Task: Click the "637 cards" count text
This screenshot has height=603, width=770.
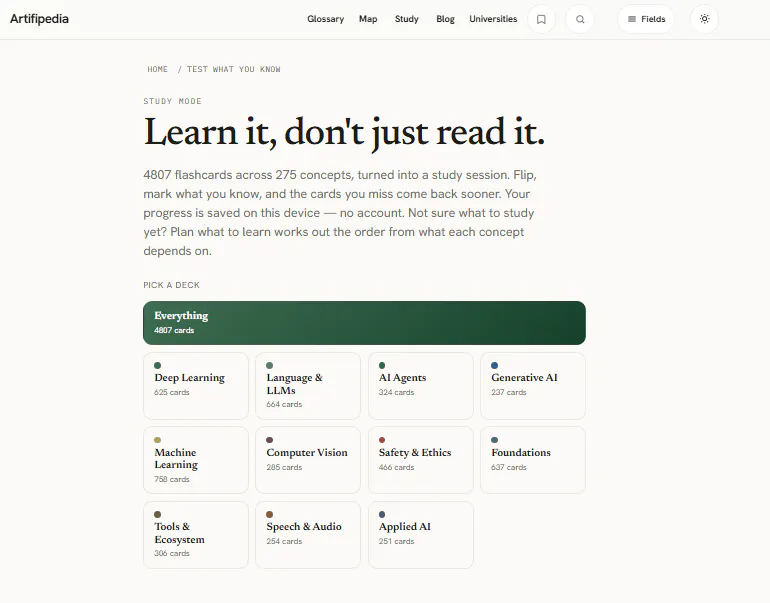Action: [x=509, y=467]
